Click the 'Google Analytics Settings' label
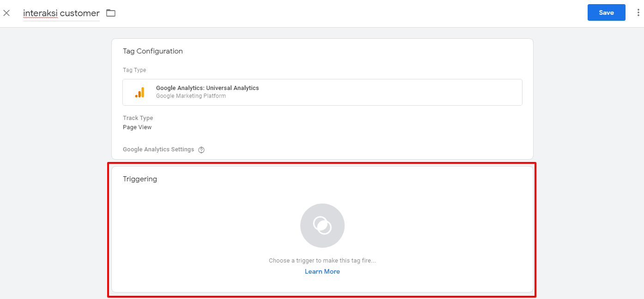This screenshot has width=644, height=299. 158,149
